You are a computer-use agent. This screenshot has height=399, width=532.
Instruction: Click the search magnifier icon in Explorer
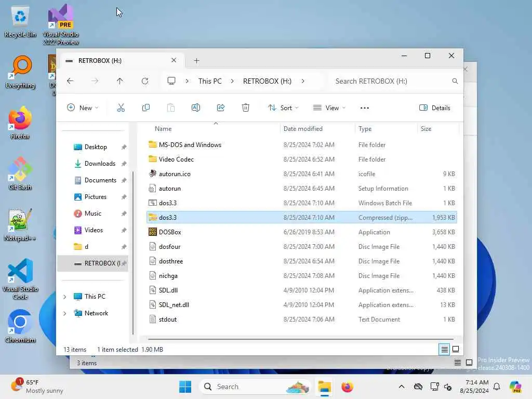point(455,81)
